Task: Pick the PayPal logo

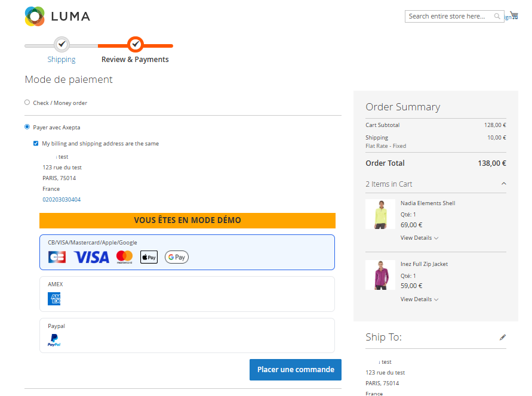Action: coord(54,341)
